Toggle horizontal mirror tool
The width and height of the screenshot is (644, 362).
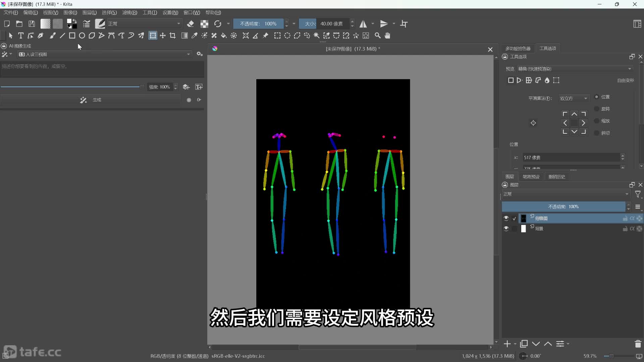coord(363,24)
